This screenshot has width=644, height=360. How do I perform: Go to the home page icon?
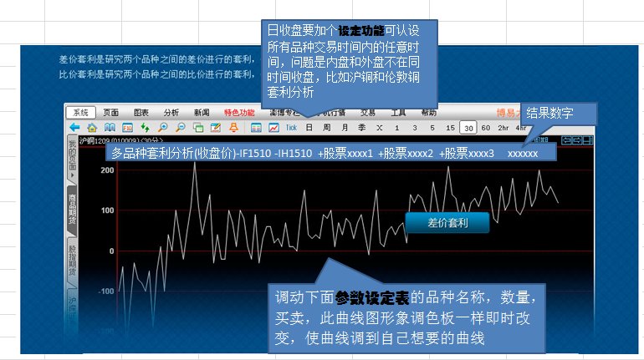[92, 128]
